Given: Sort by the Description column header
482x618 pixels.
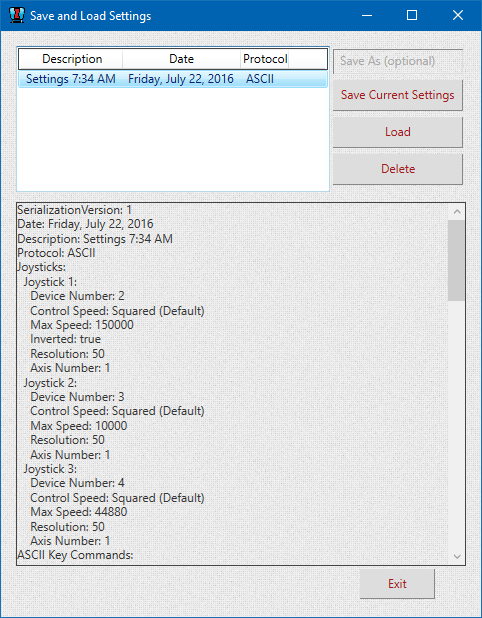Looking at the screenshot, I should 71,59.
